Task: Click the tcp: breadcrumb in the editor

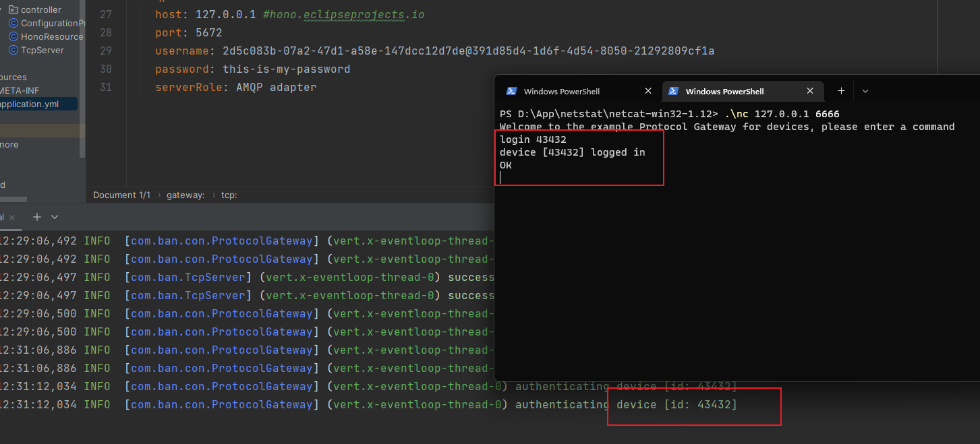Action: point(229,195)
